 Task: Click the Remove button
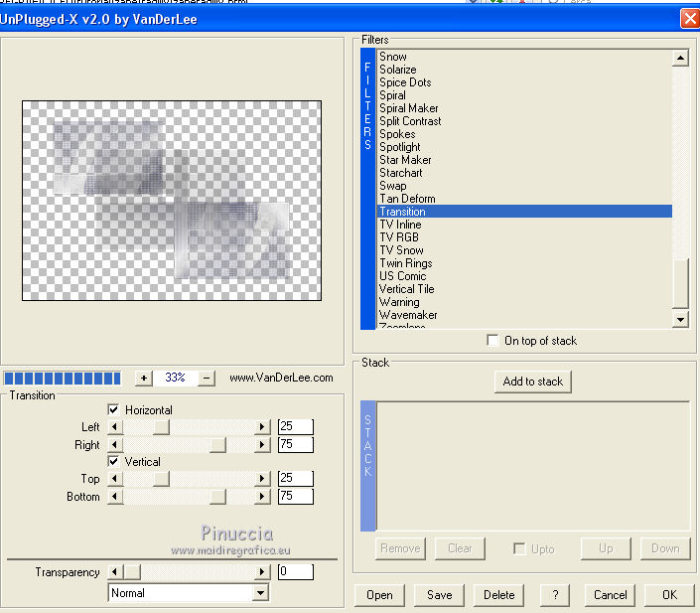pyautogui.click(x=400, y=548)
